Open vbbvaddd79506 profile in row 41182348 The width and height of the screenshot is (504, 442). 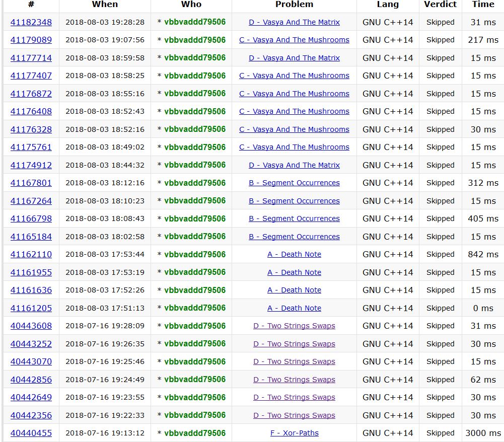point(195,22)
